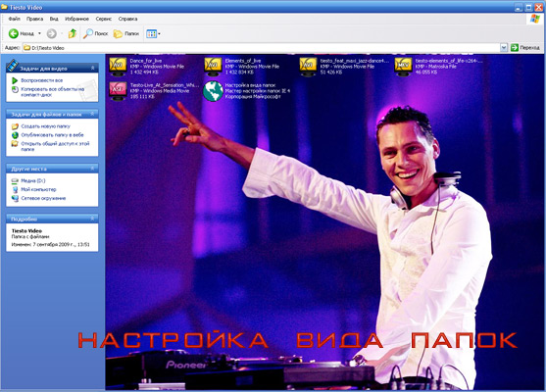Image resolution: width=546 pixels, height=392 pixels.
Task: Select the Настройка вида папок globe icon
Action: (213, 91)
